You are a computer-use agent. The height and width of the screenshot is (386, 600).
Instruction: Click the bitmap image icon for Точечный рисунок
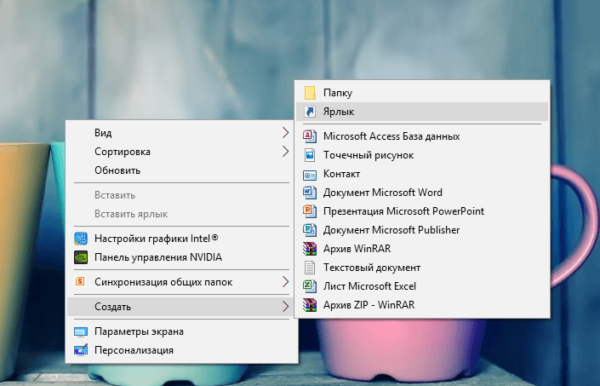point(310,155)
